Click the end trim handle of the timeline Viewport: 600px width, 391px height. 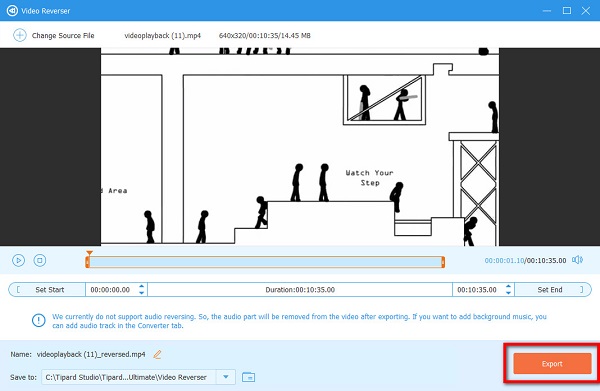pyautogui.click(x=443, y=262)
